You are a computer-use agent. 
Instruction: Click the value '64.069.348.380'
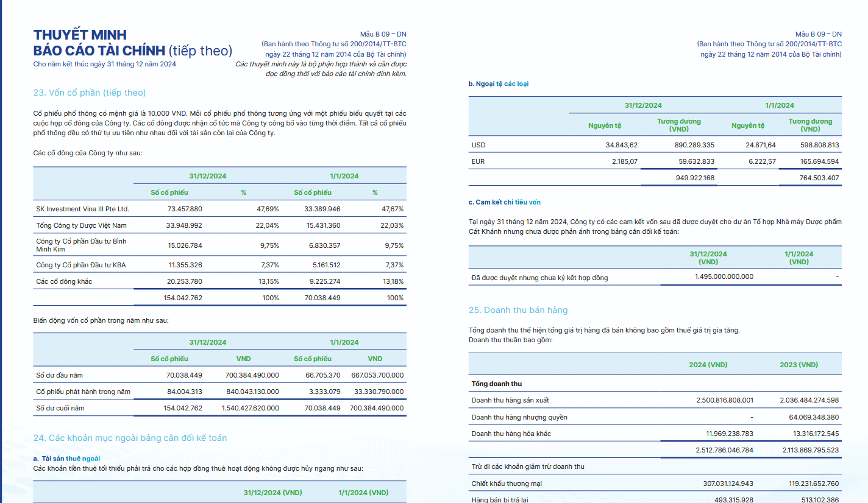coord(814,417)
